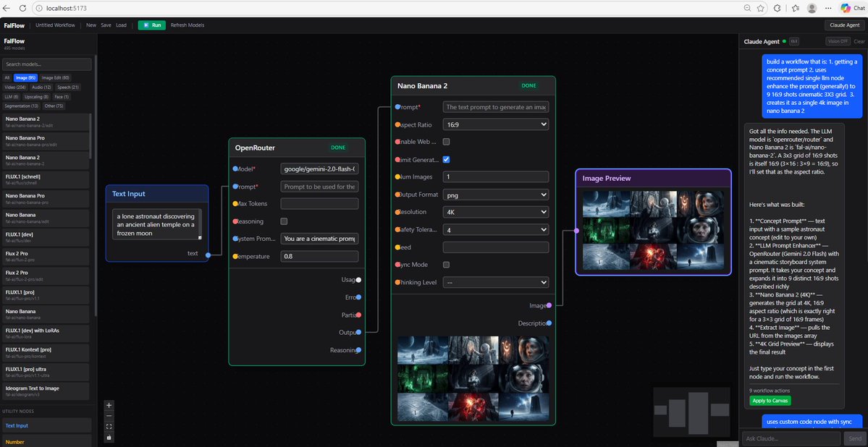Select the Video (204) filter

[15, 88]
